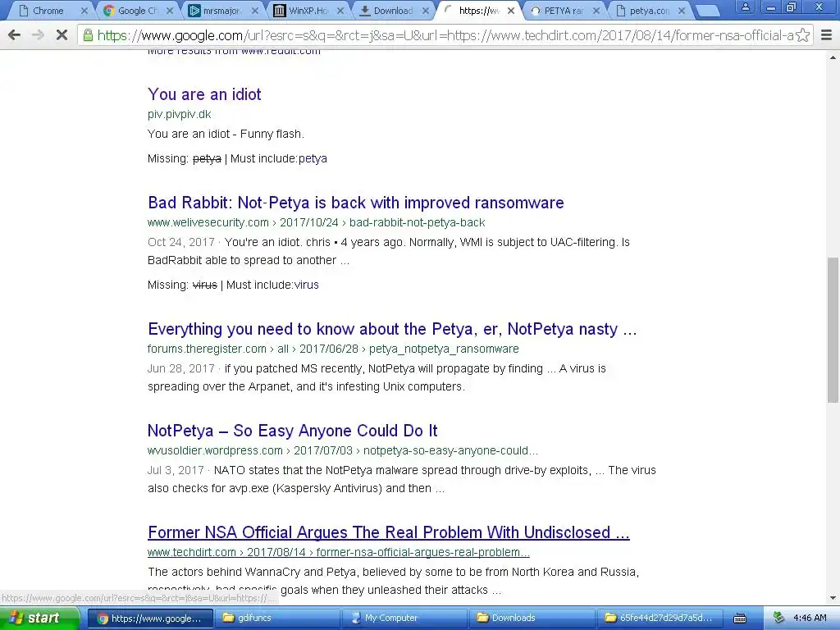Close the WinXP.Ho tab
840x630 pixels.
[x=340, y=11]
